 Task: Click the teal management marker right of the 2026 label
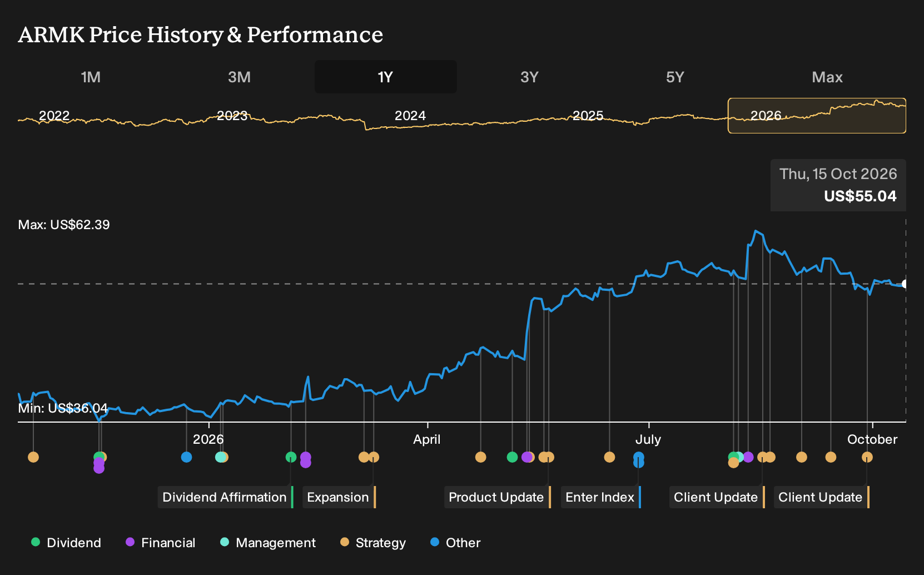[x=220, y=457]
